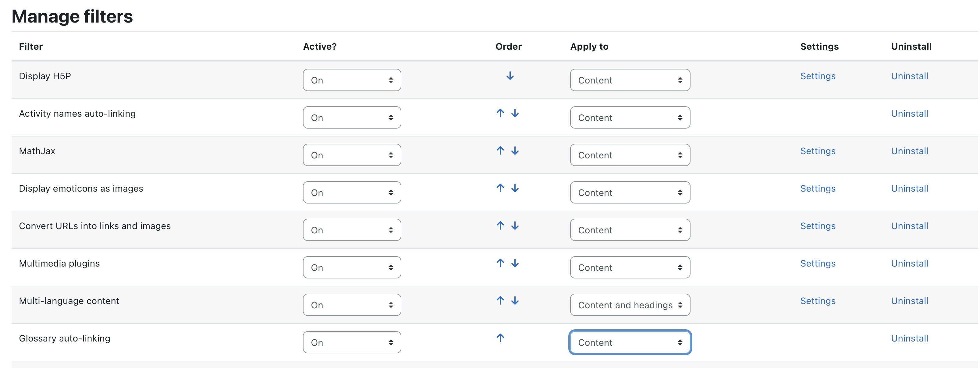Screen dimensions: 980x368
Task: Open Apply to dropdown for Multimedia plugins
Action: 630,267
